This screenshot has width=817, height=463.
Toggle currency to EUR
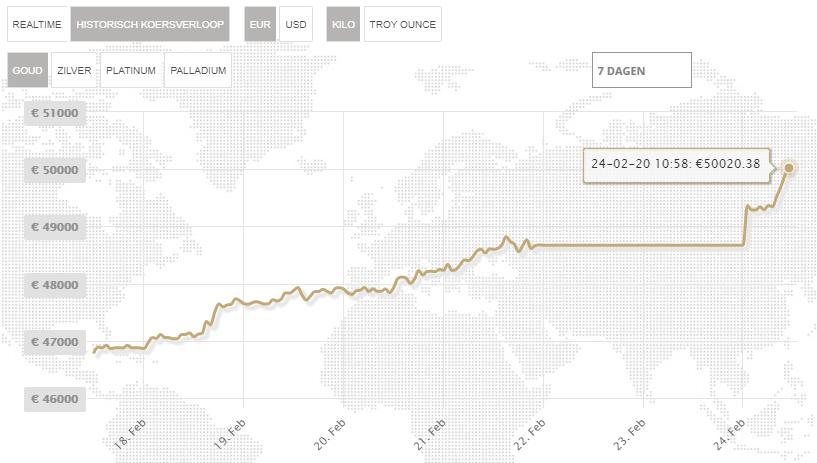point(259,24)
